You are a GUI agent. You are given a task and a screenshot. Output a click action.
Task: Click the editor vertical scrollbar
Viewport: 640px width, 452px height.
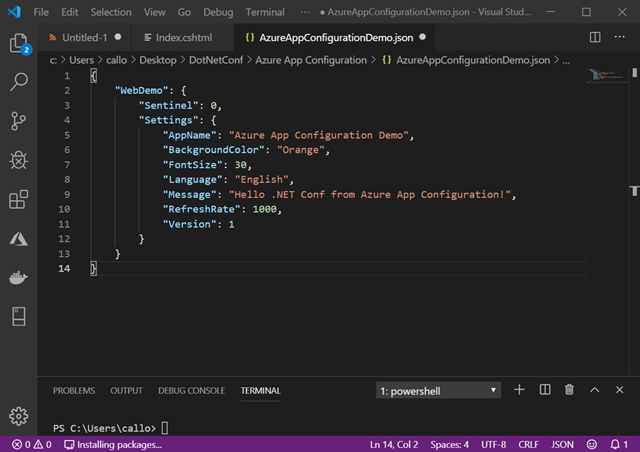634,220
